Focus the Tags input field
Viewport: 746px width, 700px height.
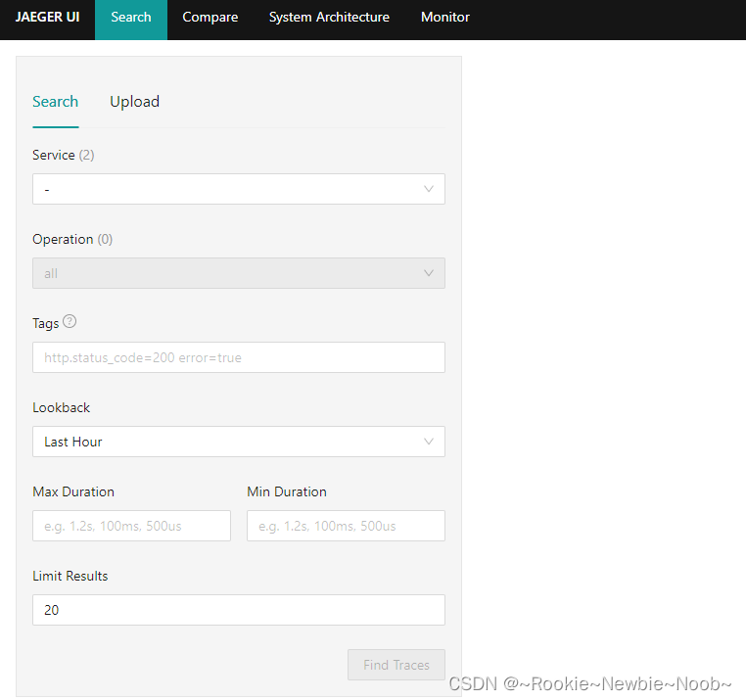tap(238, 357)
